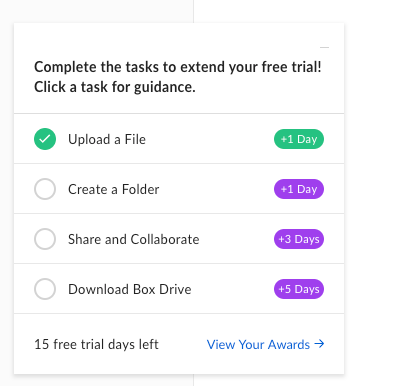Select the Download Box Drive task
Viewport: 402px width, 386px height.
[x=130, y=289]
